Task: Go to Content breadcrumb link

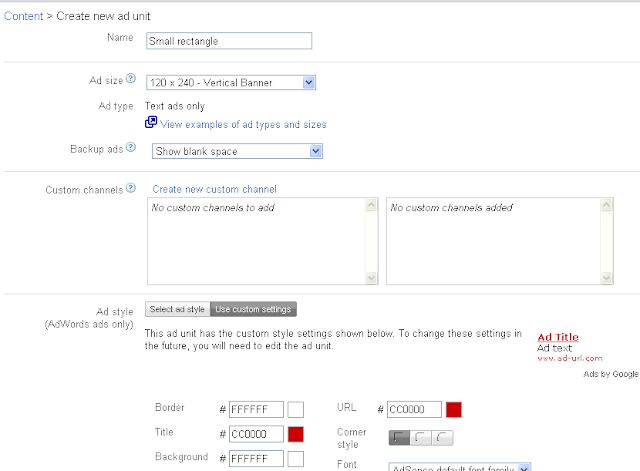Action: click(23, 16)
